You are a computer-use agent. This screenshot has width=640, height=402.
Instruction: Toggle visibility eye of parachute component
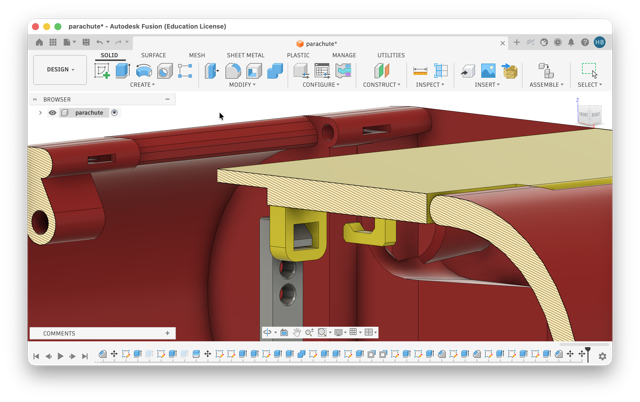pos(52,113)
